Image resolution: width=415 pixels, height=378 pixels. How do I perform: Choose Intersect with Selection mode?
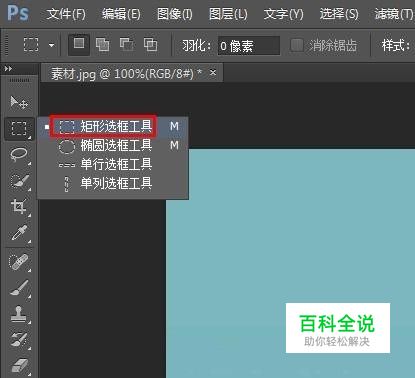150,44
